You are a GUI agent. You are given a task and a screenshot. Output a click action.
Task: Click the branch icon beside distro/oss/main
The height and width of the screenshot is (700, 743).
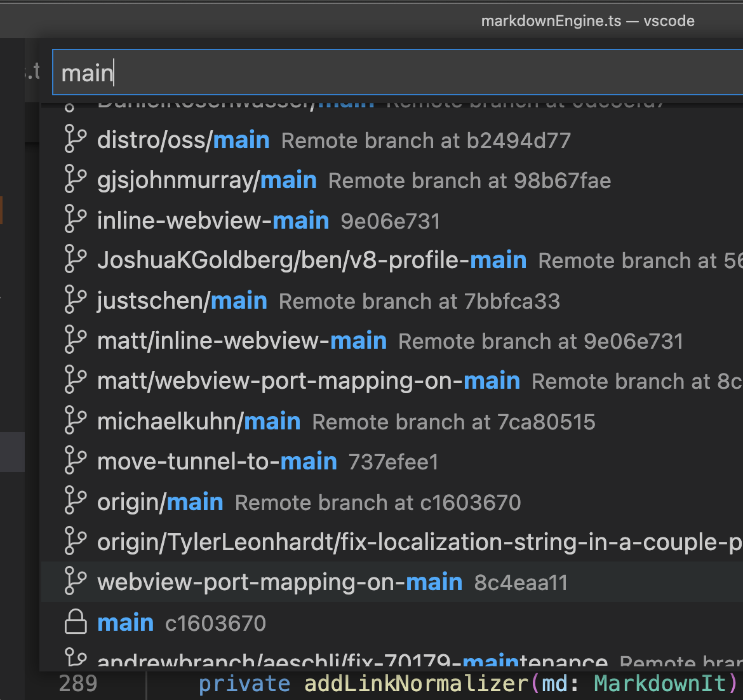coord(76,138)
